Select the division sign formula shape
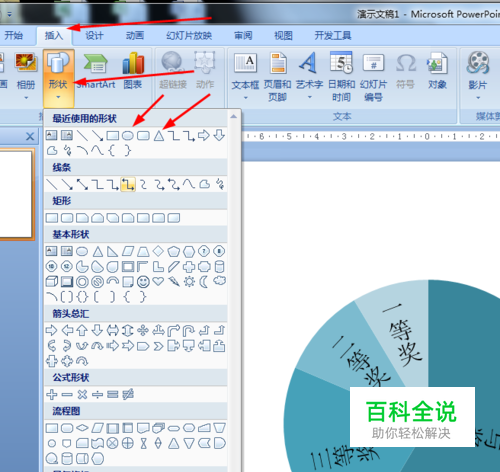500x472 pixels. (x=97, y=395)
